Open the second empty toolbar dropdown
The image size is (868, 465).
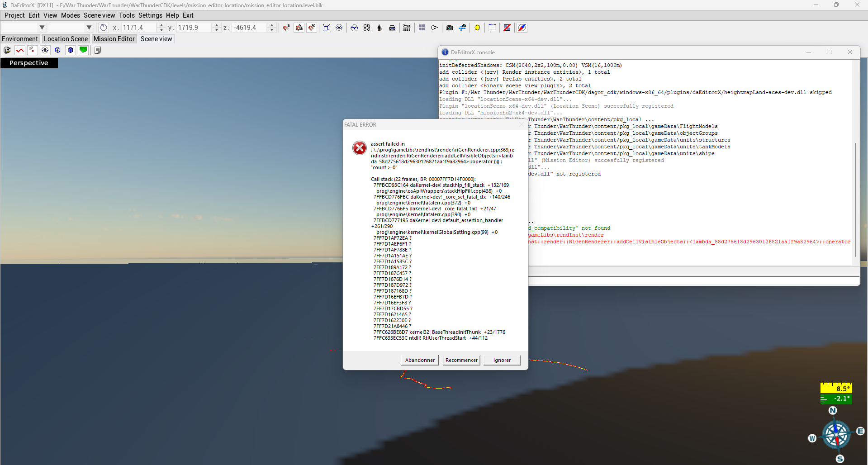[71, 28]
